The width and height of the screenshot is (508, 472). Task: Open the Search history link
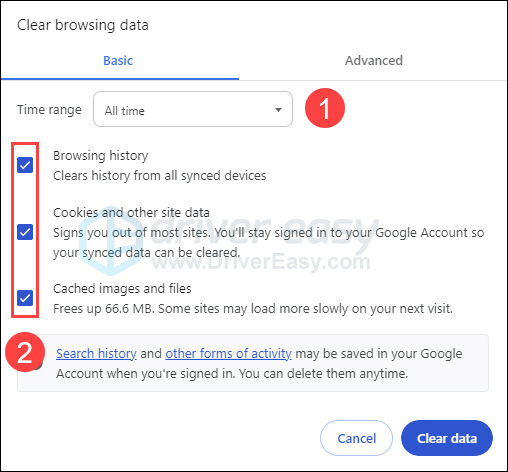pos(96,354)
